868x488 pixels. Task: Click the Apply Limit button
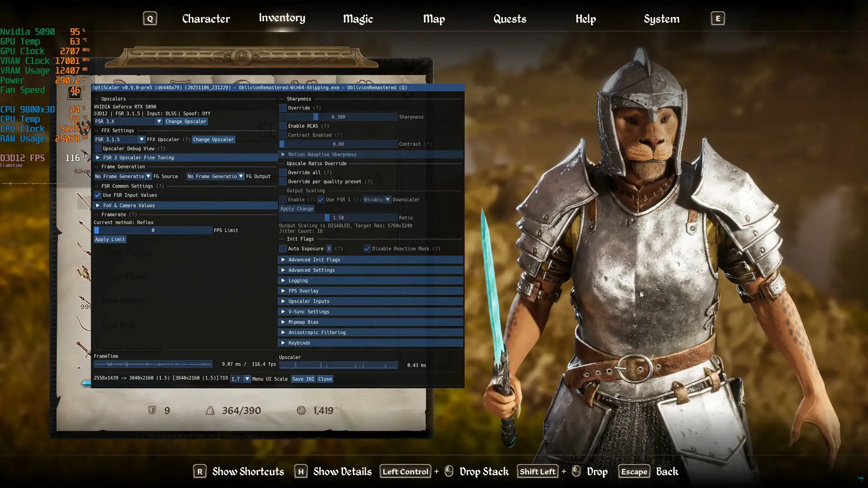110,239
